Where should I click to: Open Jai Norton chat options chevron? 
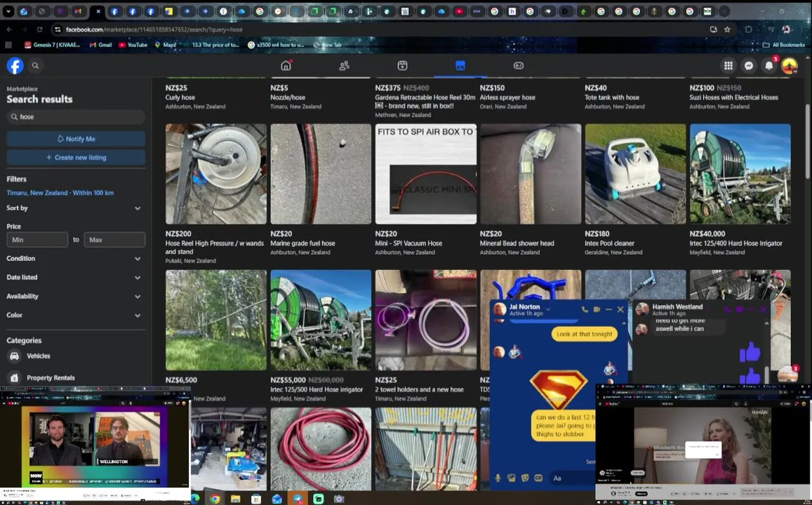click(548, 309)
